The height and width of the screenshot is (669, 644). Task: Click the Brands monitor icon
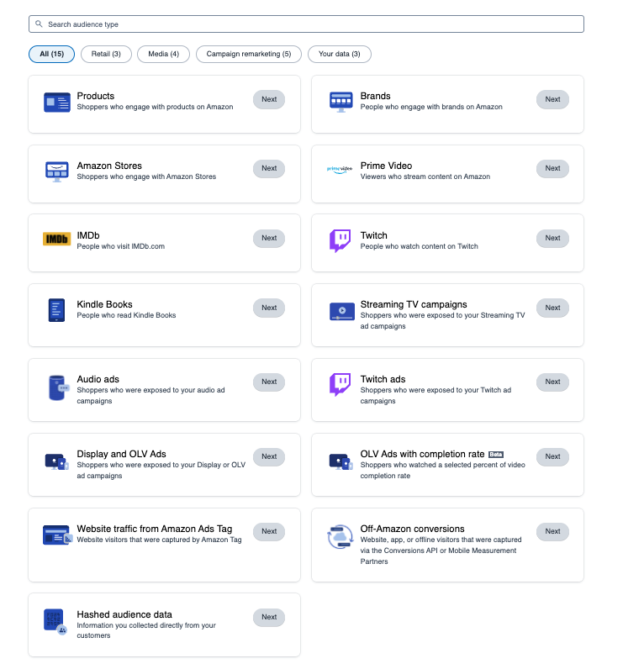click(x=340, y=102)
